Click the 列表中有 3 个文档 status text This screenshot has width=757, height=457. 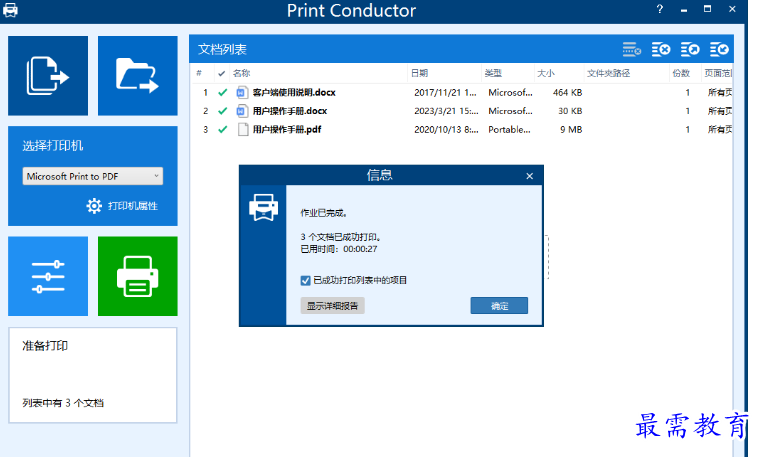click(63, 403)
